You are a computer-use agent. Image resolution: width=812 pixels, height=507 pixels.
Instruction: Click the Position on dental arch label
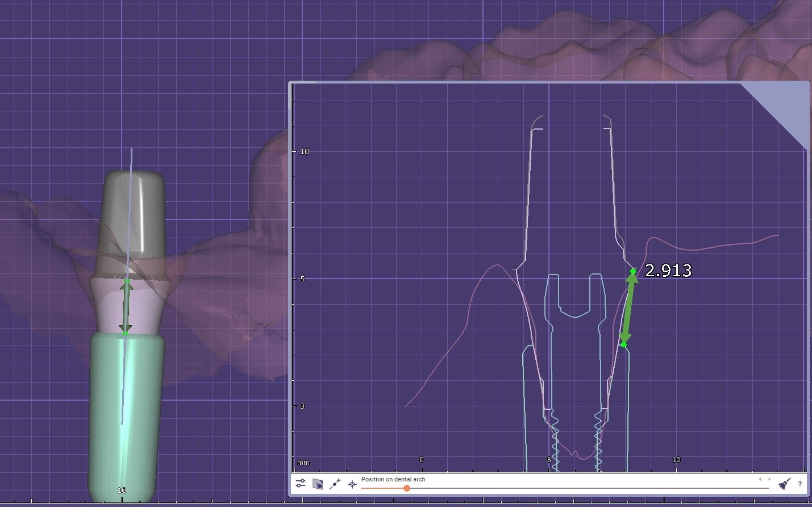(393, 479)
